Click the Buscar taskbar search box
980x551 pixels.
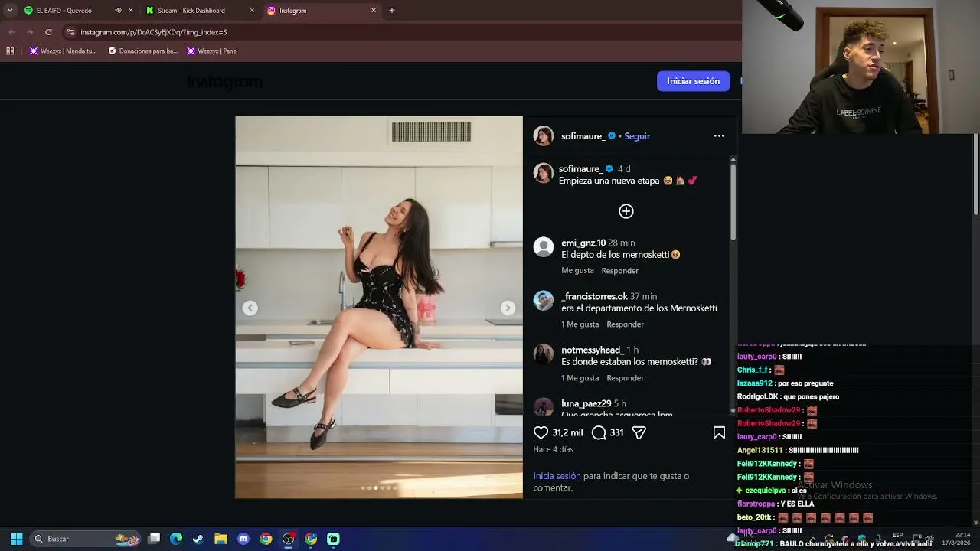[x=86, y=539]
